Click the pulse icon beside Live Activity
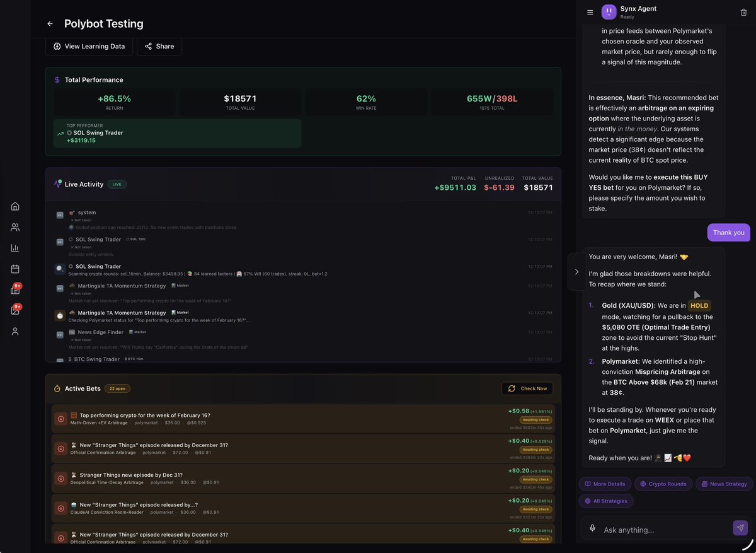This screenshot has height=553, width=756. click(x=57, y=184)
